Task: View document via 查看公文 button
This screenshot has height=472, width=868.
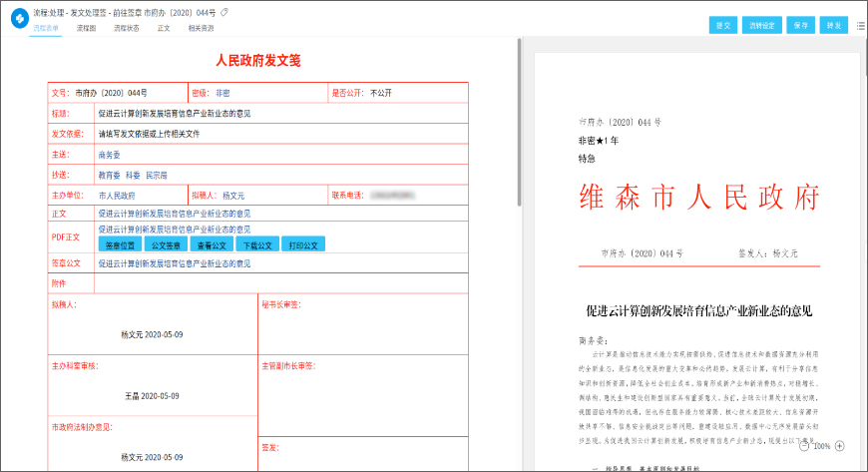Action: click(x=212, y=244)
